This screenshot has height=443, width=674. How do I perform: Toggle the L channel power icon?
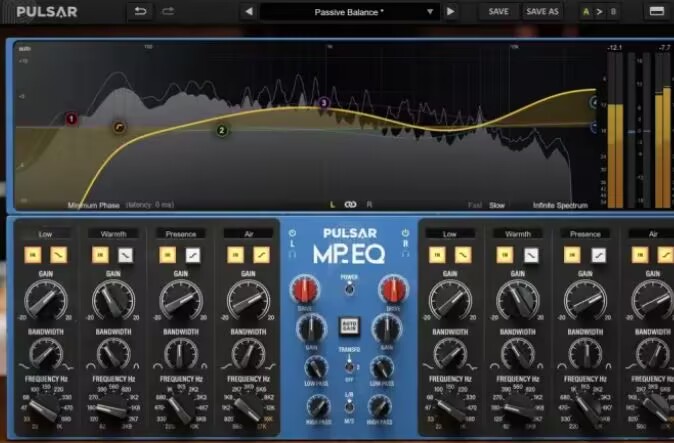click(292, 233)
